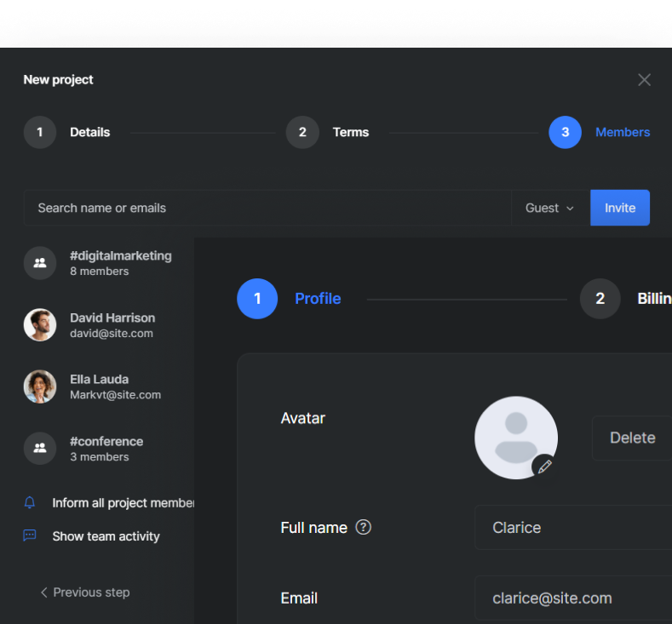
Task: Close the New project dialog
Action: pyautogui.click(x=644, y=80)
